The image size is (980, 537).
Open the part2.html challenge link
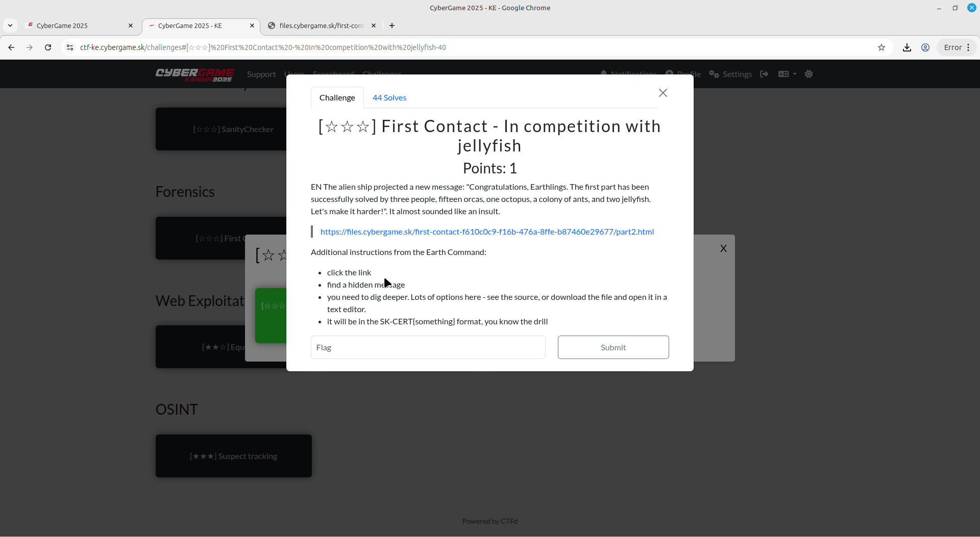coord(486,232)
